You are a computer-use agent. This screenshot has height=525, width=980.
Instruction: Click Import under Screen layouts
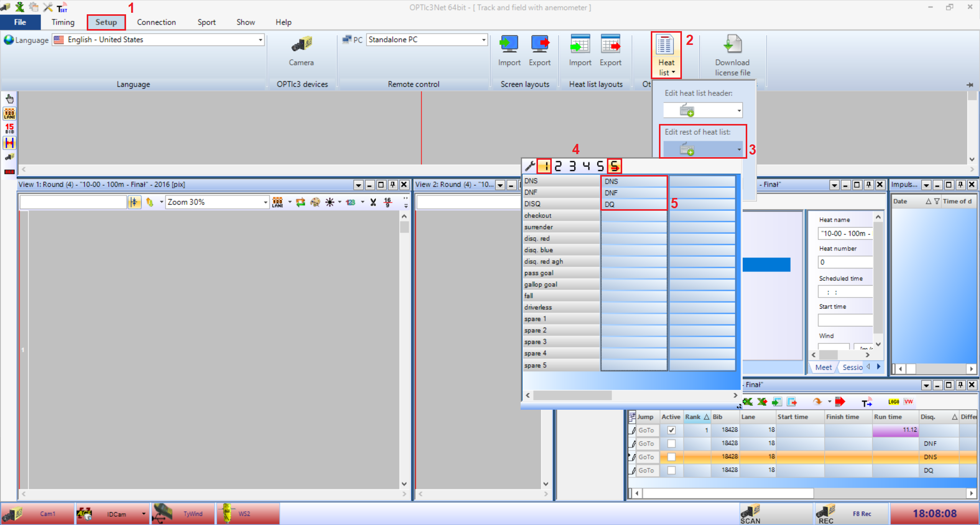(509, 51)
